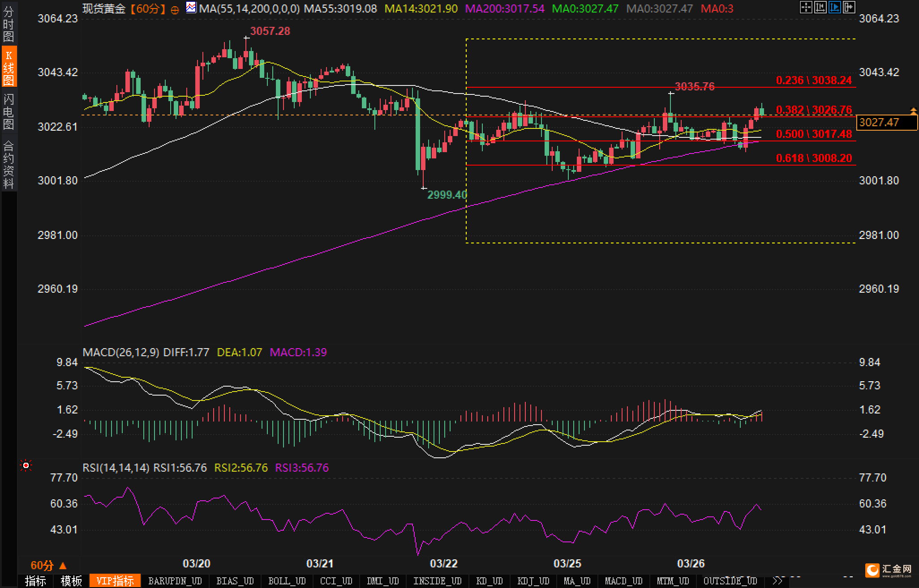
Task: Click the MA200:3017.54 value
Action: click(505, 9)
